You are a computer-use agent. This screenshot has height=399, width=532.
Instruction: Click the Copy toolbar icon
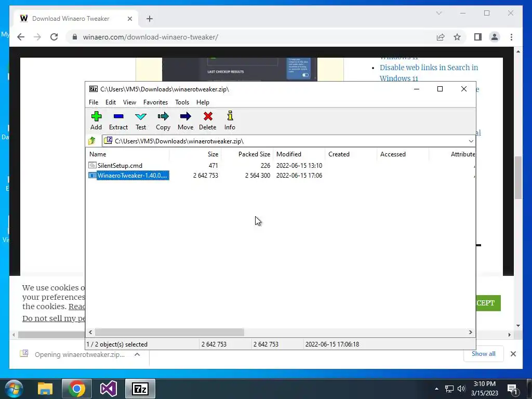(163, 121)
